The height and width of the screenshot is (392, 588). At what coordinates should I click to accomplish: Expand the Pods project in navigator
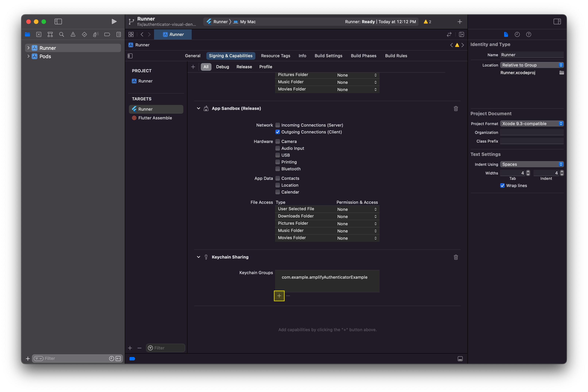pyautogui.click(x=28, y=56)
